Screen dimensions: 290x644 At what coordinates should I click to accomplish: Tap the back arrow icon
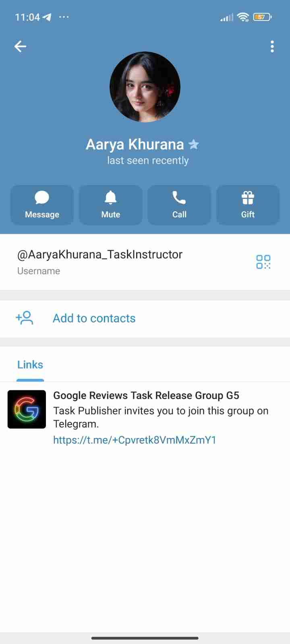click(x=20, y=47)
